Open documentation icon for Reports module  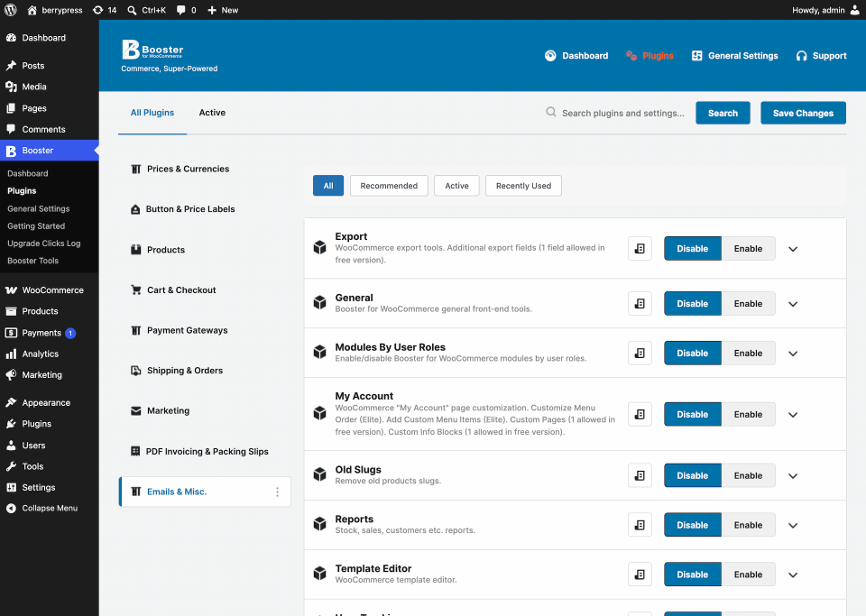click(640, 525)
